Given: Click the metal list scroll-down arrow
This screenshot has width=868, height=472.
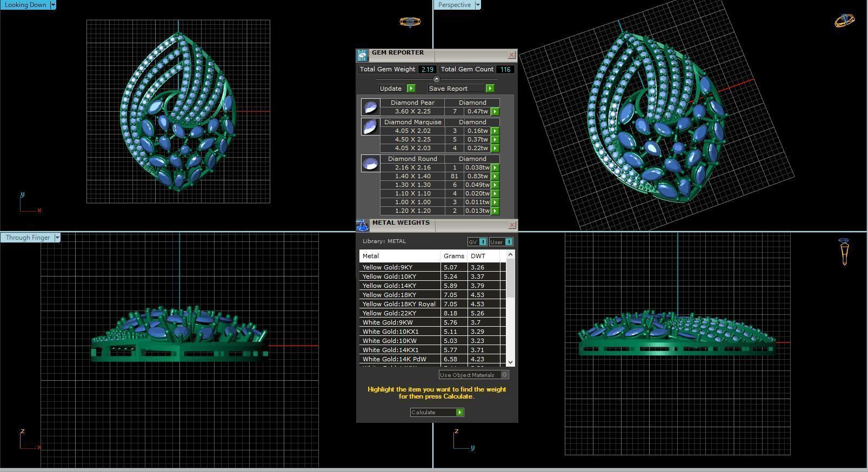Looking at the screenshot, I should click(x=511, y=362).
